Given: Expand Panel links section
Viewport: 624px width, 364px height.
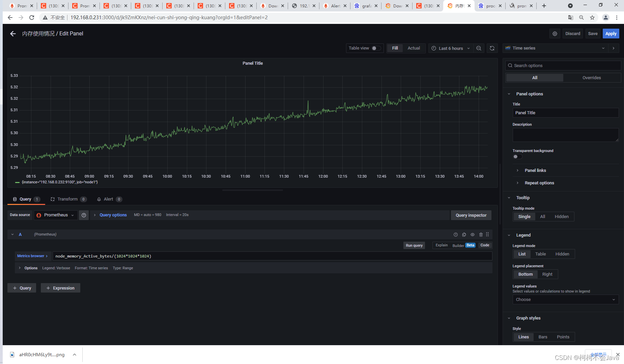Looking at the screenshot, I should point(535,171).
